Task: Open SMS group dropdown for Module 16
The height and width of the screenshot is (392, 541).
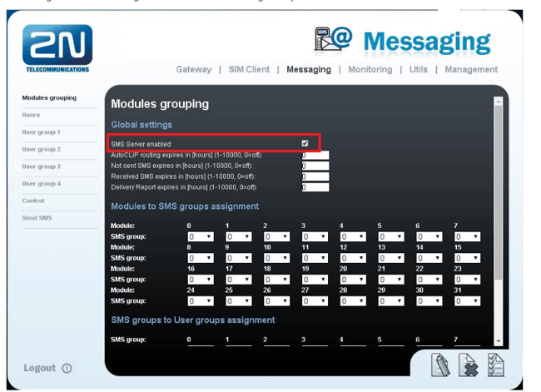Action: tap(201, 280)
